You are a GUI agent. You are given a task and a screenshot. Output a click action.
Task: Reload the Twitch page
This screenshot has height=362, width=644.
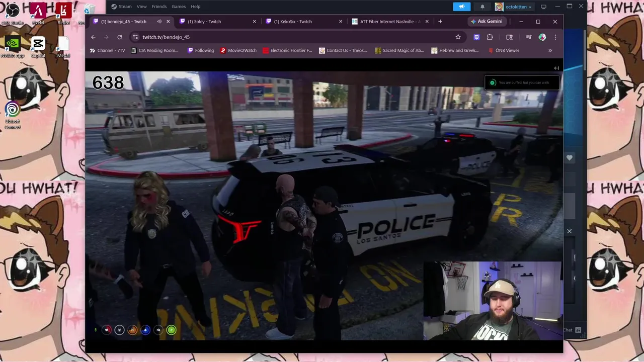click(x=120, y=37)
